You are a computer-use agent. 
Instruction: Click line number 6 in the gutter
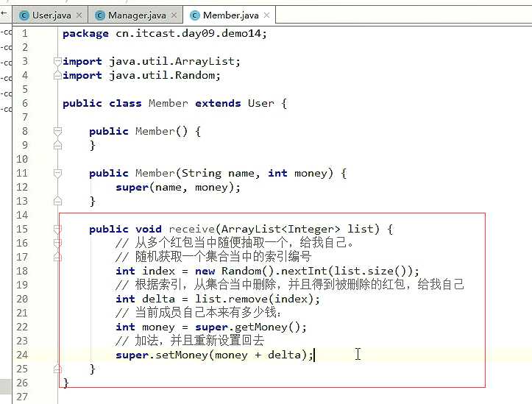click(25, 103)
